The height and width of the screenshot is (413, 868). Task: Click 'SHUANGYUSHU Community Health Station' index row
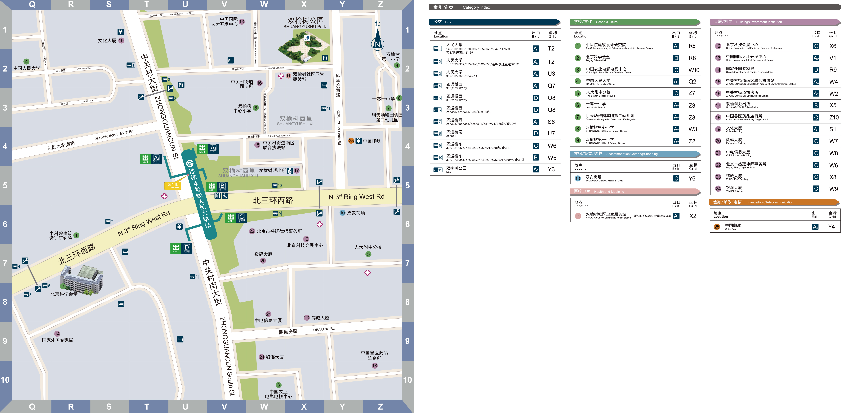(635, 216)
